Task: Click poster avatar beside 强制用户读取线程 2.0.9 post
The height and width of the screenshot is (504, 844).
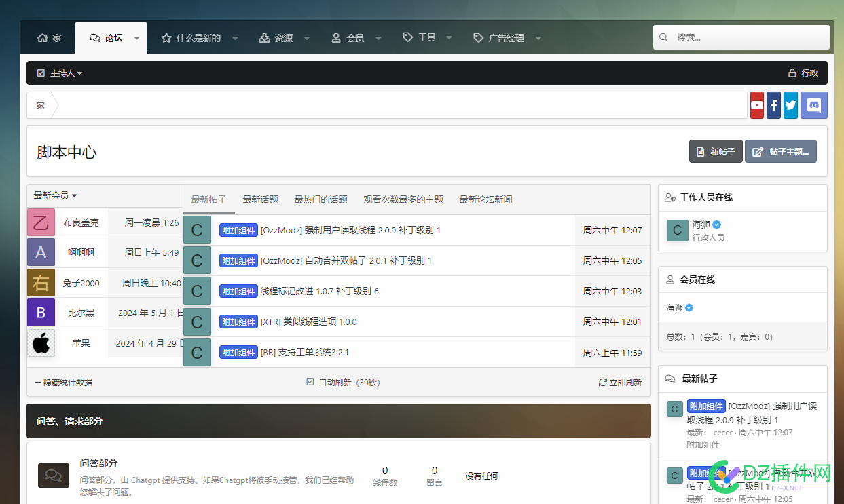Action: pos(197,230)
